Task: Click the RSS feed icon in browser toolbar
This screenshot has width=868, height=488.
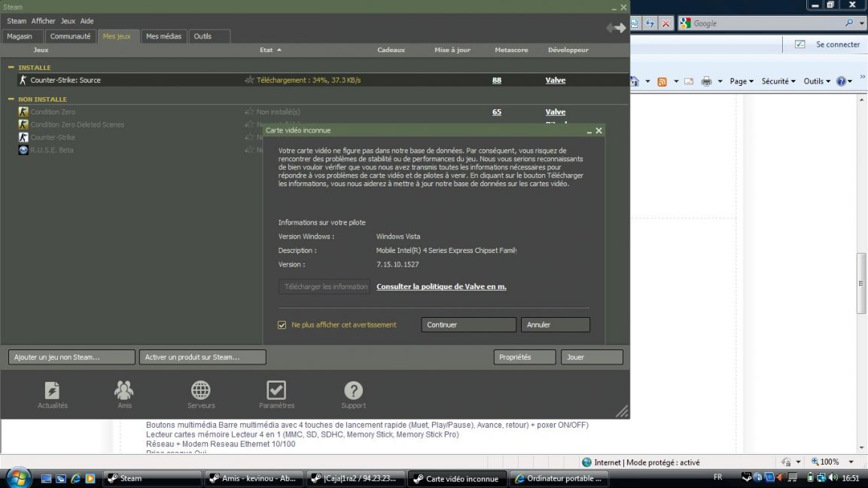Action: tap(662, 81)
